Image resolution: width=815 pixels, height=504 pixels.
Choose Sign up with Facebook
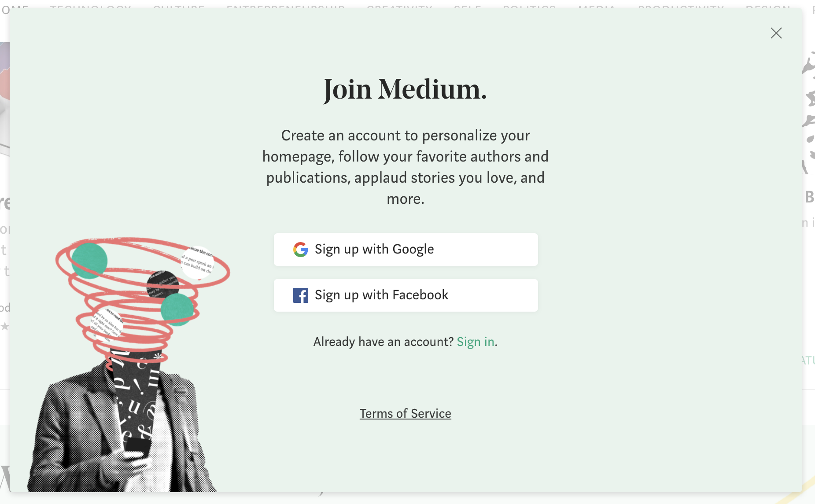[406, 295]
